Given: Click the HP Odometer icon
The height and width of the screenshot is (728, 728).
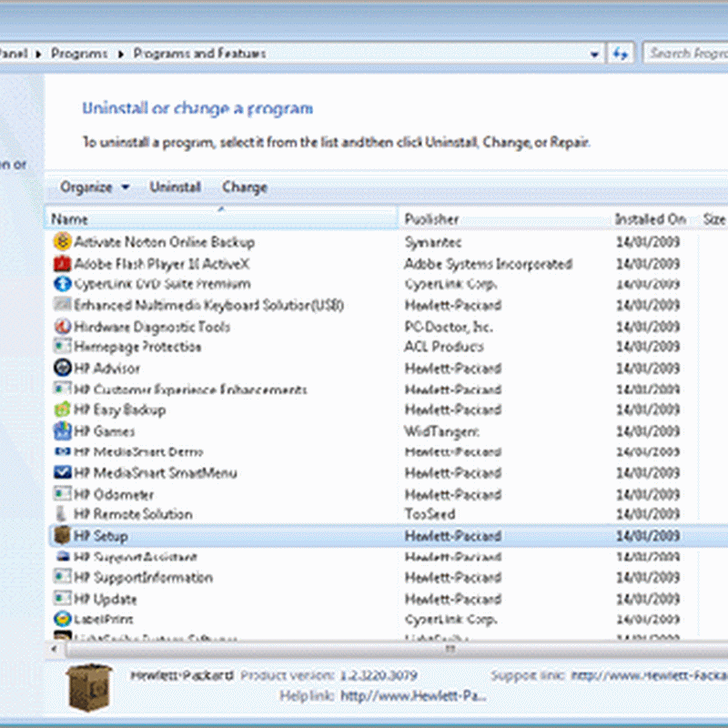Looking at the screenshot, I should point(62,493).
